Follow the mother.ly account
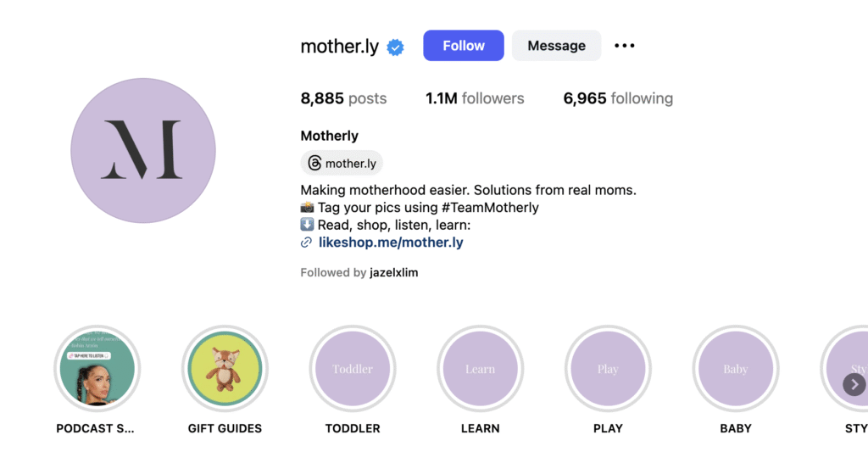This screenshot has height=463, width=868. [464, 46]
